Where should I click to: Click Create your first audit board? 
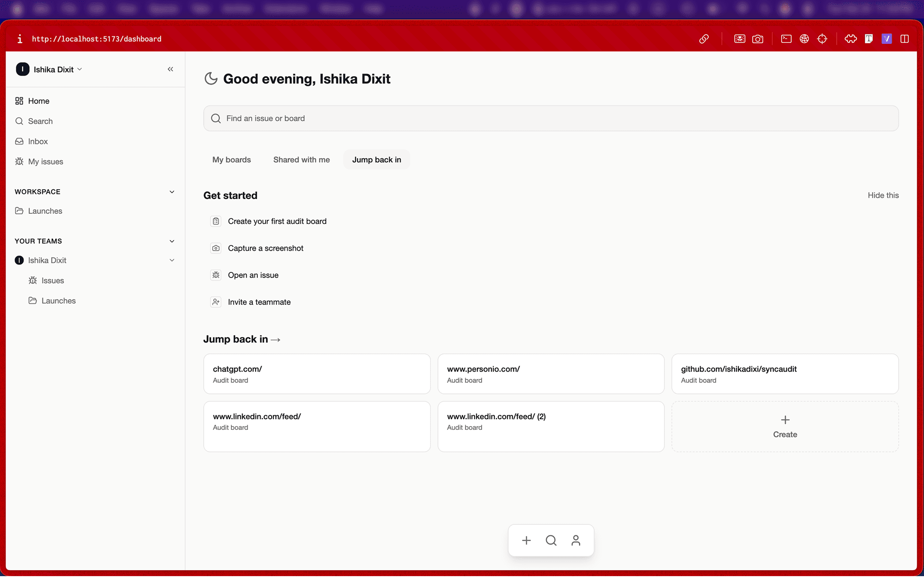[x=277, y=222]
